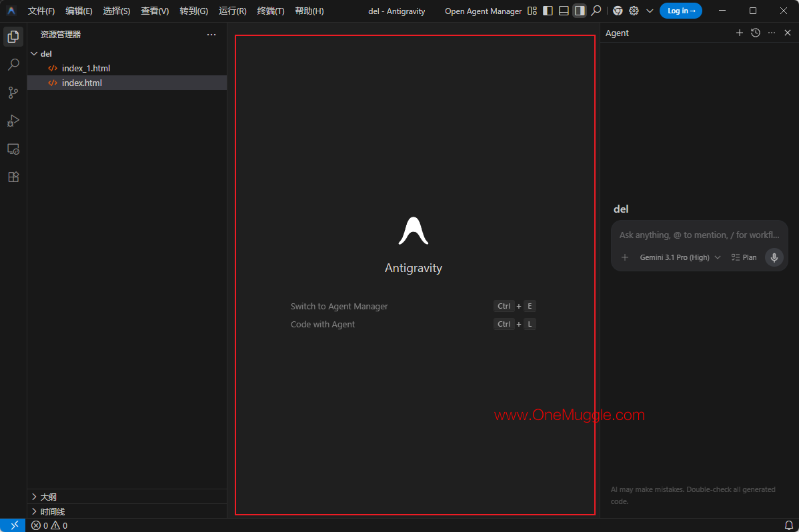Toggle the bottom panel visibility
This screenshot has height=532, width=799.
(x=564, y=11)
